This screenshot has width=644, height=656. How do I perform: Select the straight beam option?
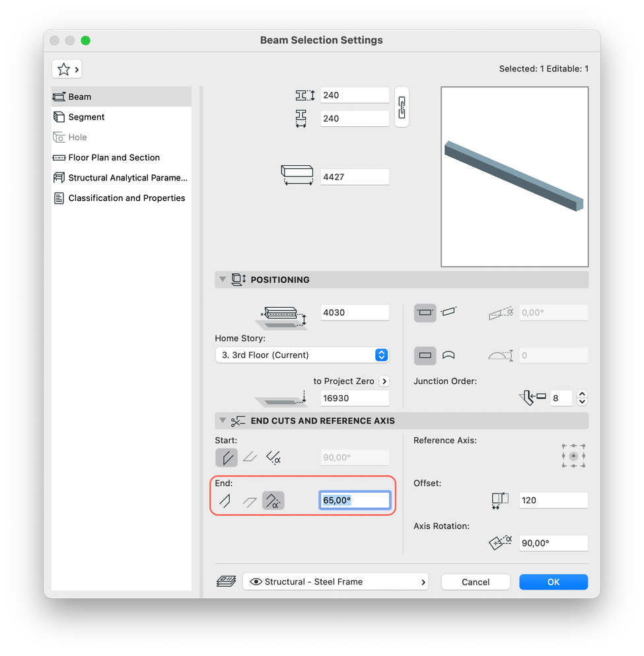tap(425, 355)
